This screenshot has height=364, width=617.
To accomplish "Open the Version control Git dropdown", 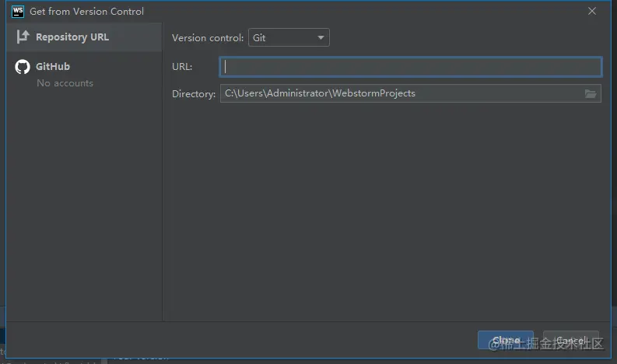I will pyautogui.click(x=288, y=37).
